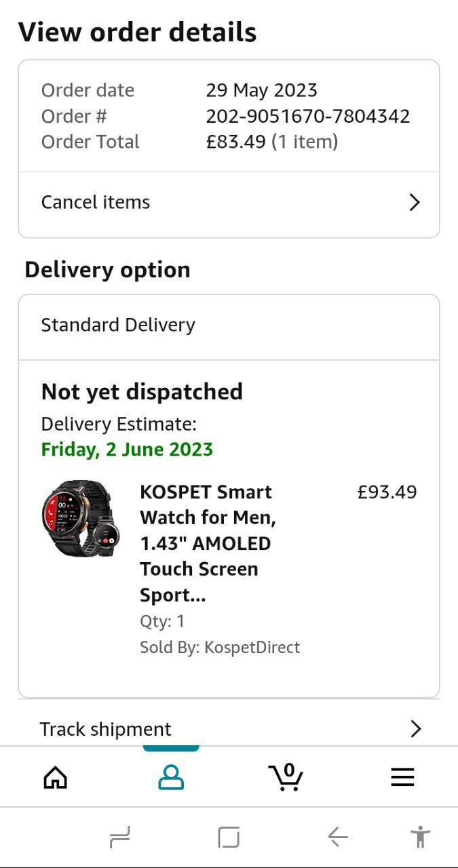Open the hamburger menu icon
The image size is (458, 868).
pyautogui.click(x=402, y=777)
